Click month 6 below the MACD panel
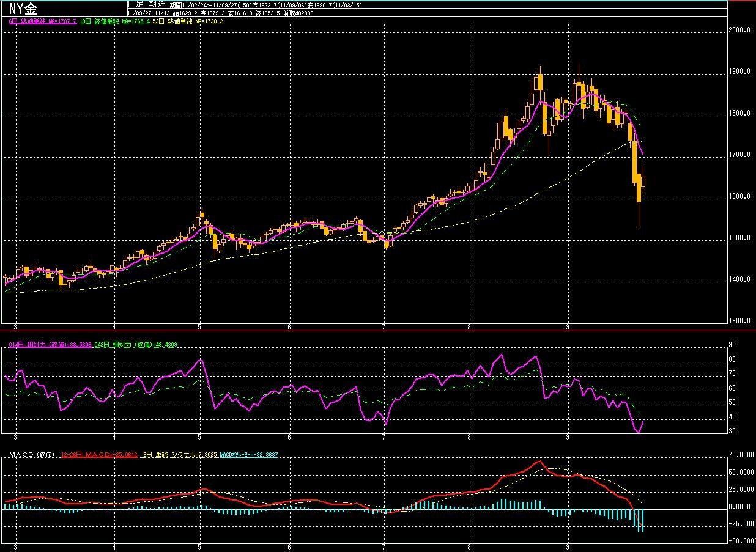The height and width of the screenshot is (552, 756). point(288,547)
